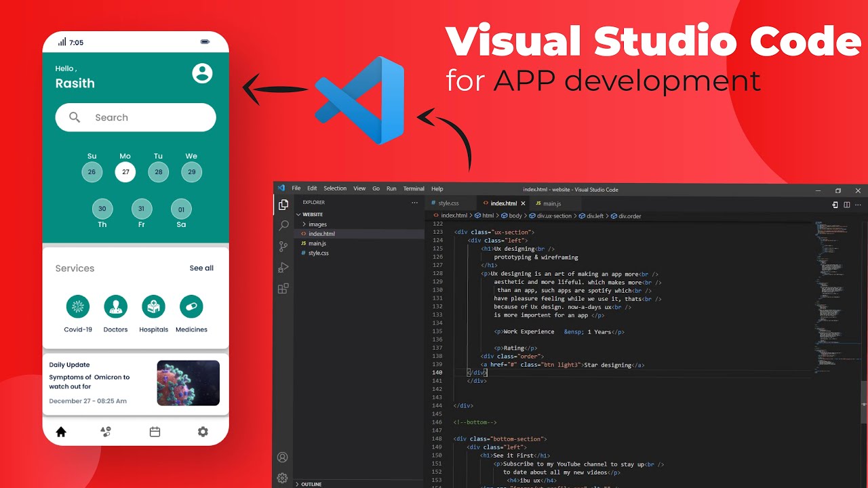Tap the 'December 27 - 08:25 Am' timestamp
868x488 pixels.
[x=88, y=401]
